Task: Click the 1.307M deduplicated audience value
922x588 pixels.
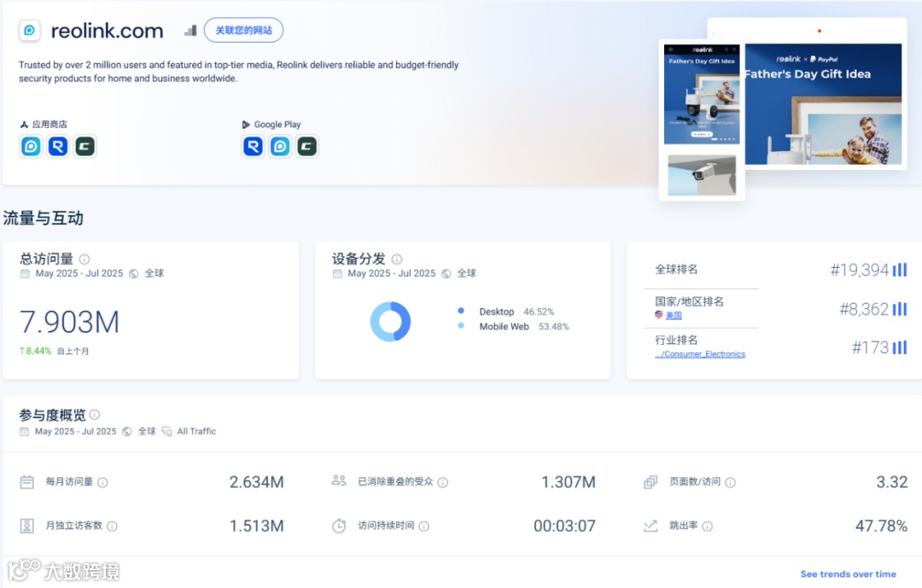Action: coord(569,482)
